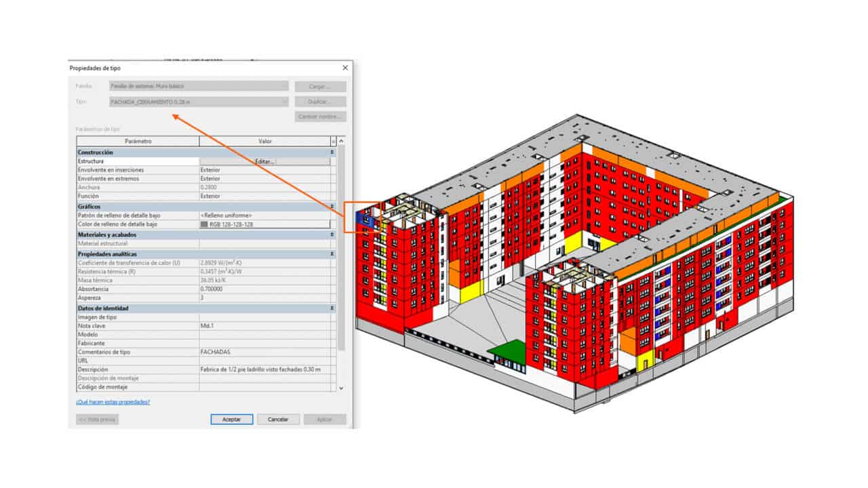Image resolution: width=868 pixels, height=488 pixels.
Task: Click the Cargar button
Action: [320, 87]
